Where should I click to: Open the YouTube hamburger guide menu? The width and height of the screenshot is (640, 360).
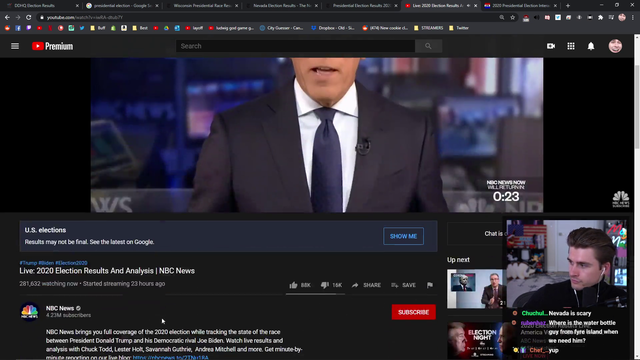tap(15, 46)
